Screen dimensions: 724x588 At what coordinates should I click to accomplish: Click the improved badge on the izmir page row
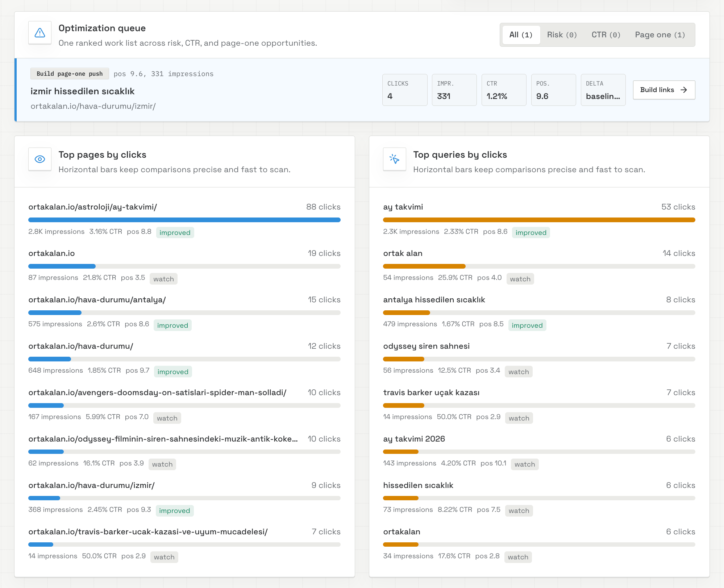click(x=175, y=510)
